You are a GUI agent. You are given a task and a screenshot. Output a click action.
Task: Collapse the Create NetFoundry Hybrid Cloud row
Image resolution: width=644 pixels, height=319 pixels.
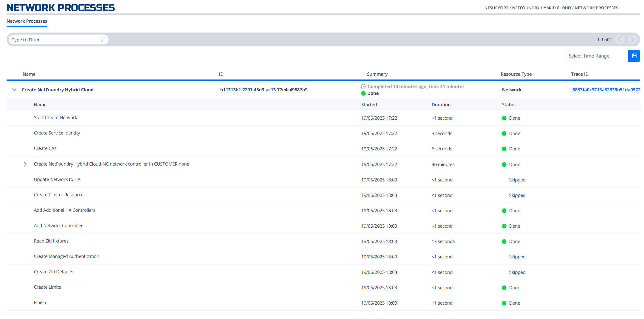pos(14,90)
